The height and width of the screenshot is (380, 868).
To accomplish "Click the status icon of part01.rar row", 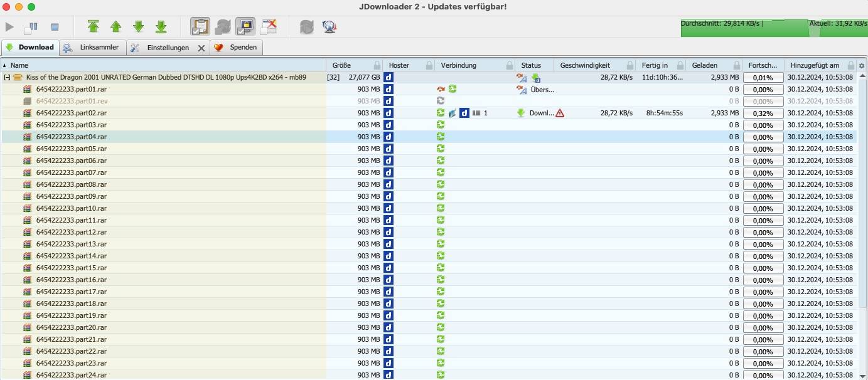I will coord(522,90).
